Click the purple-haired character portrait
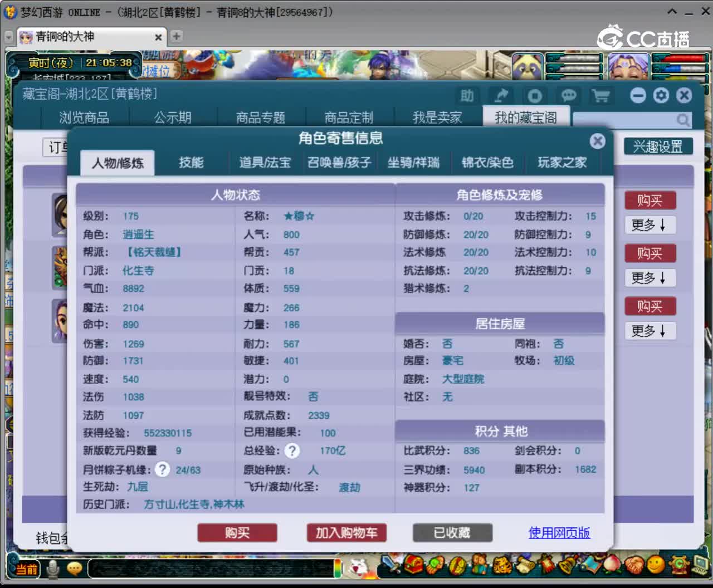713x588 pixels. click(629, 67)
